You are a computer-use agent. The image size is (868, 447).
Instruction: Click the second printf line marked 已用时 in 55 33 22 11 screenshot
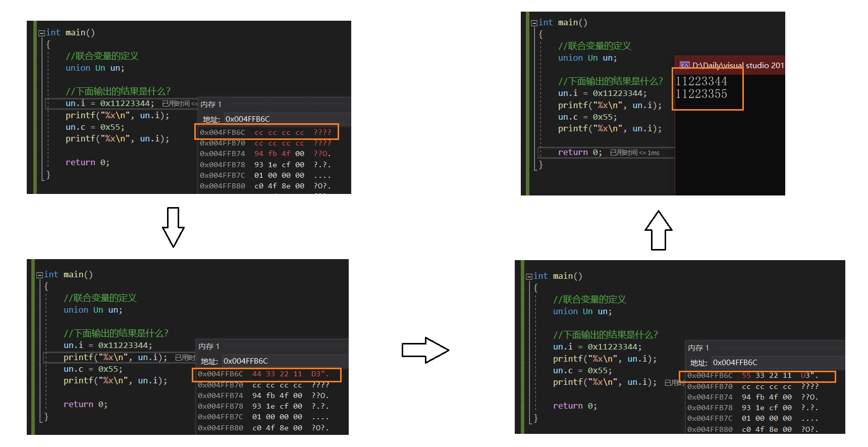pyautogui.click(x=605, y=382)
